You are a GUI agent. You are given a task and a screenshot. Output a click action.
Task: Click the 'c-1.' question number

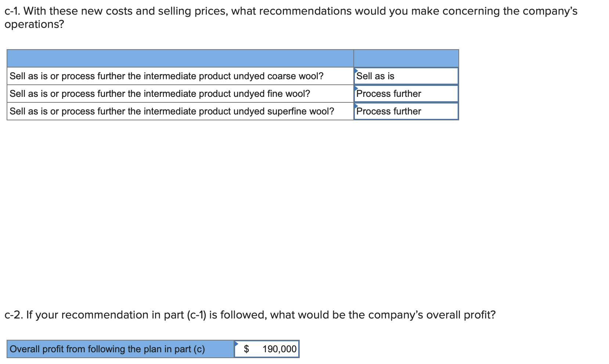click(12, 11)
